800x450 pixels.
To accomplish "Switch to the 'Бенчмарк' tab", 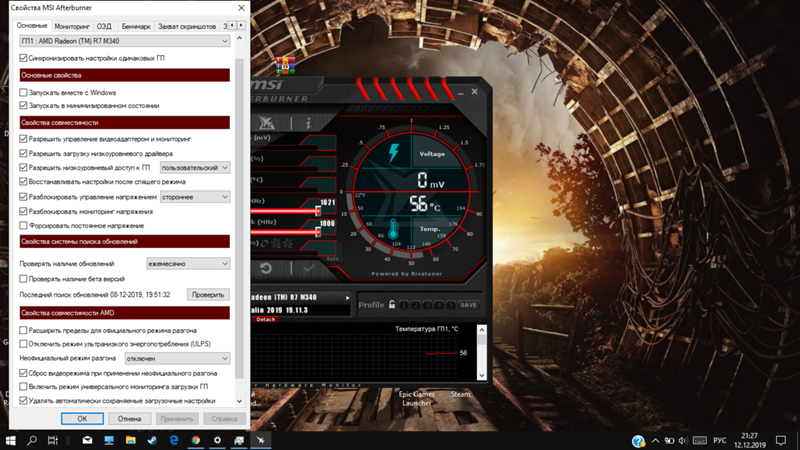I will pyautogui.click(x=136, y=26).
